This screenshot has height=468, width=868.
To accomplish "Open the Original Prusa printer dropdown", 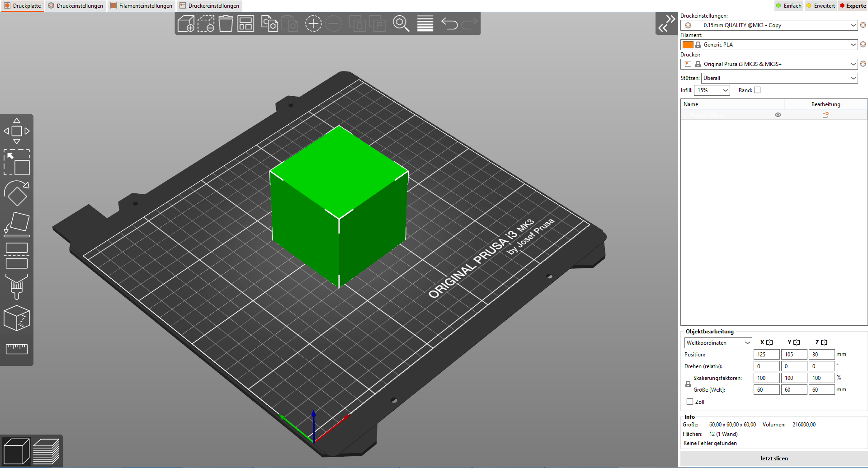I will [769, 64].
